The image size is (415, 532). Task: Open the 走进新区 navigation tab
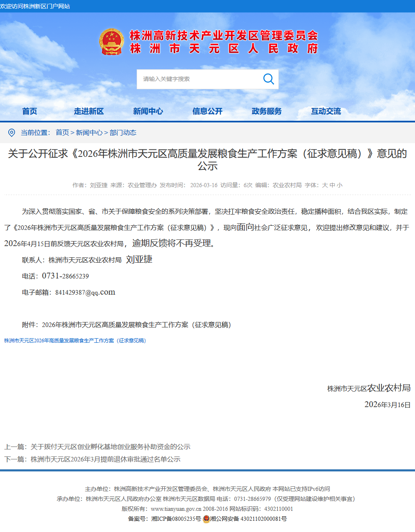click(x=89, y=111)
